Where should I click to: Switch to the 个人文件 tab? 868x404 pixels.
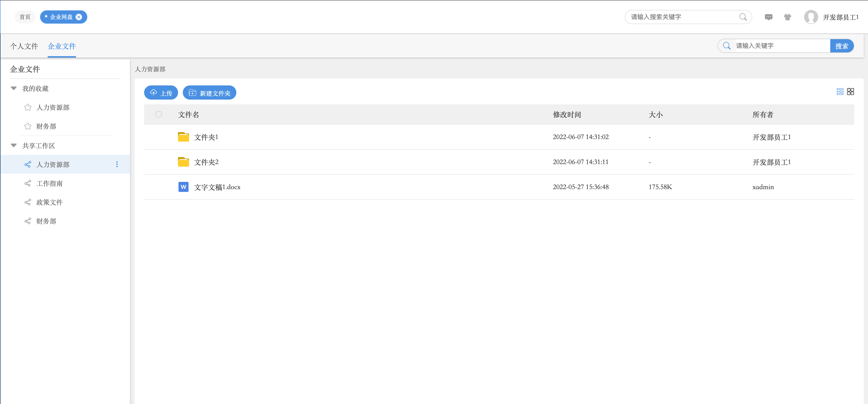coord(24,46)
